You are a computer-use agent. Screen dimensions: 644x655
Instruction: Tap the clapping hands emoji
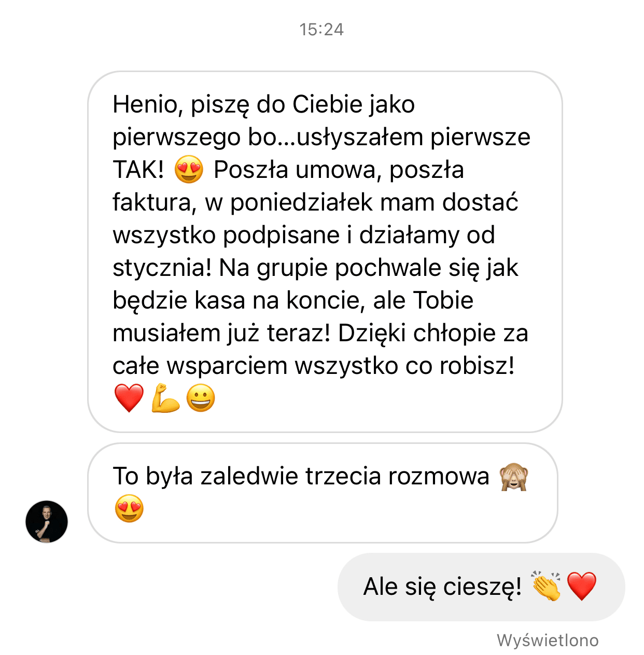pos(546,587)
